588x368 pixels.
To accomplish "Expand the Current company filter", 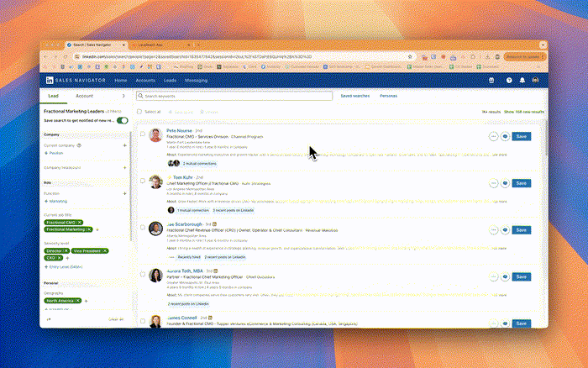I will [125, 145].
